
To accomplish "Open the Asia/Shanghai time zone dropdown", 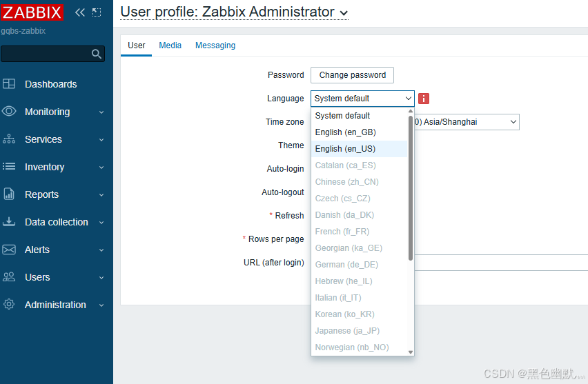I will [467, 122].
